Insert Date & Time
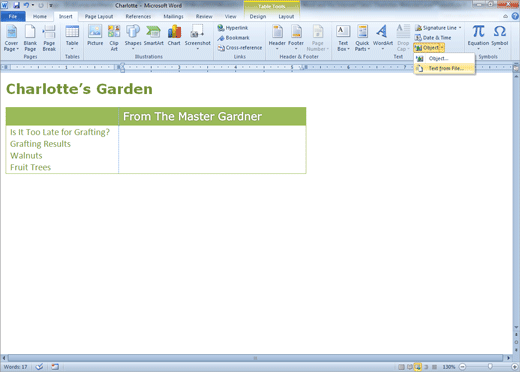This screenshot has height=372, width=520. click(x=433, y=38)
